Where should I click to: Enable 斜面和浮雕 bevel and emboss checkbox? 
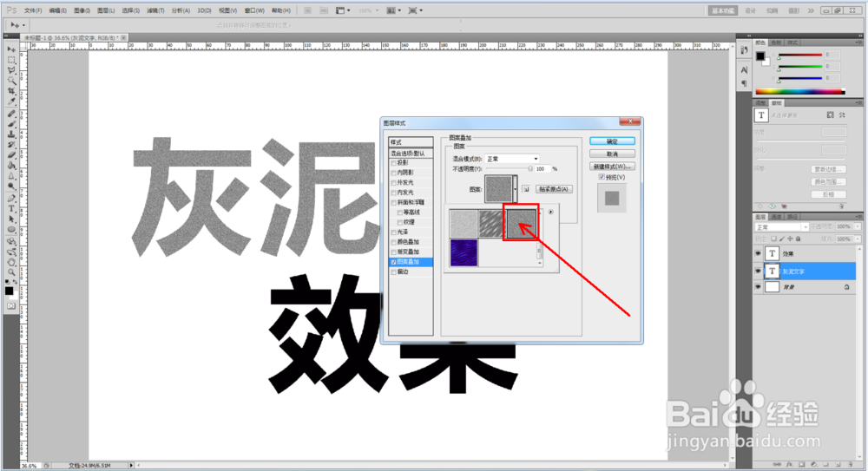tap(393, 203)
